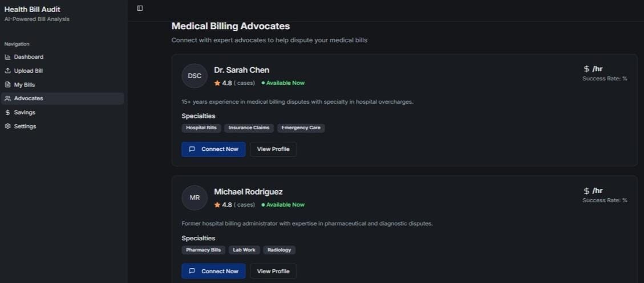The image size is (644, 283).
Task: Click Success Rate text on Michael Rodriguez's card
Action: point(605,200)
